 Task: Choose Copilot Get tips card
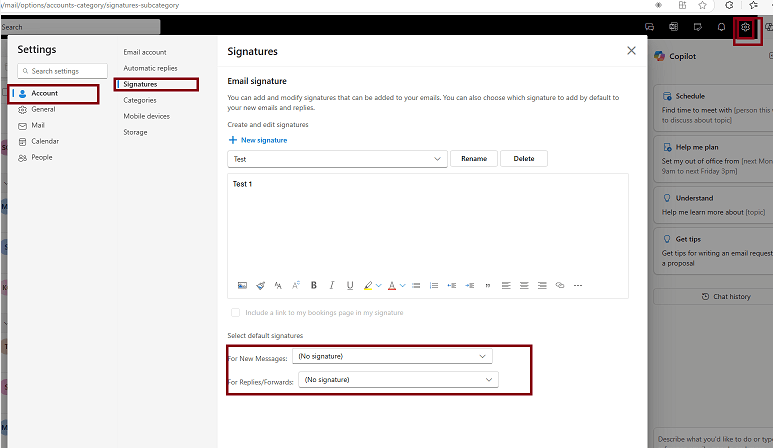pos(713,251)
